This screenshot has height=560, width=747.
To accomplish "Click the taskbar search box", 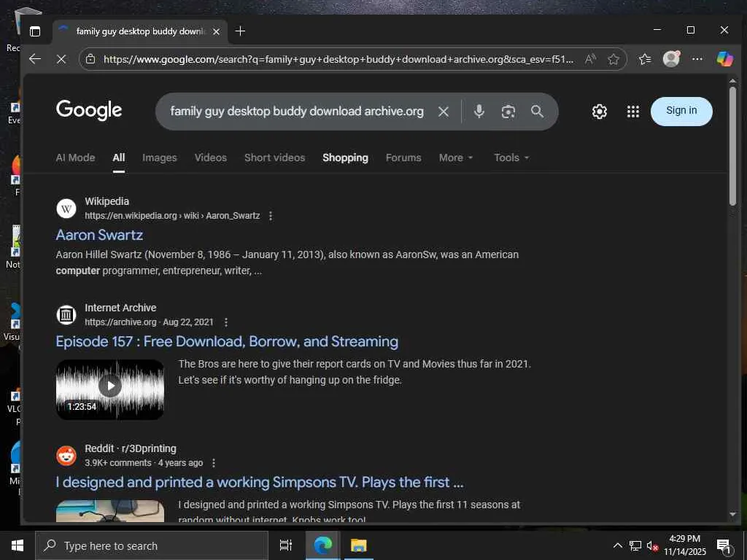I will point(152,545).
